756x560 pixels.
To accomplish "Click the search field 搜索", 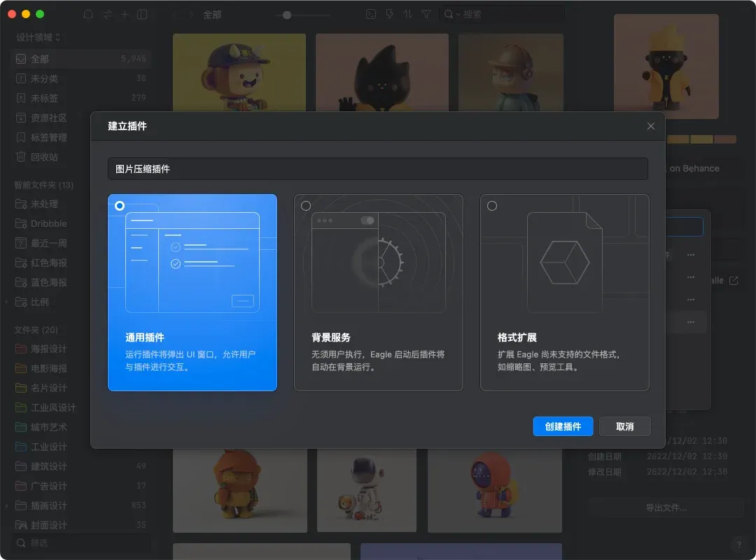I will coord(502,15).
